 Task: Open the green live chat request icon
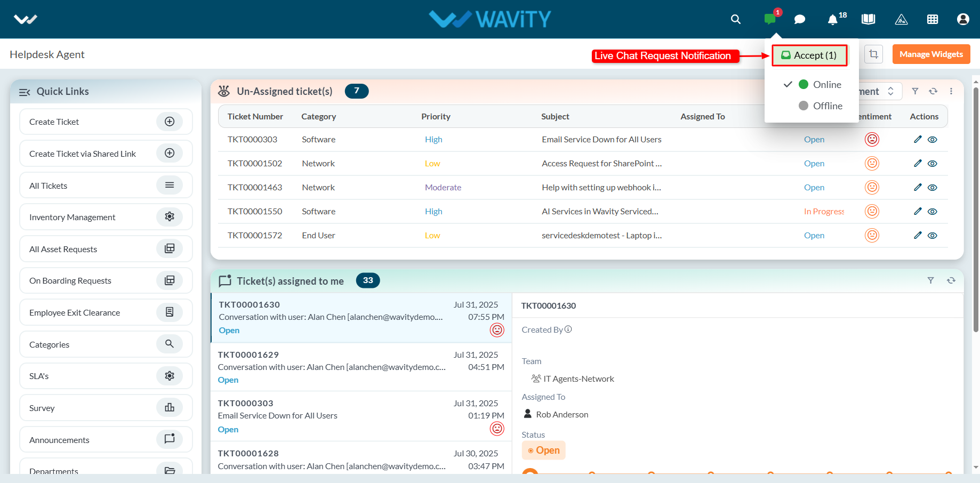(769, 19)
